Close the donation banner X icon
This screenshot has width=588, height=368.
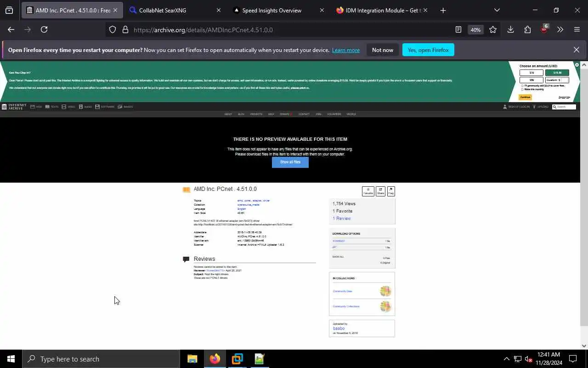[577, 65]
